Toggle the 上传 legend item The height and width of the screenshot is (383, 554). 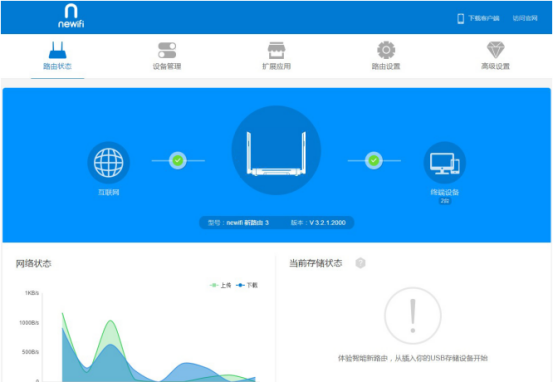point(221,285)
